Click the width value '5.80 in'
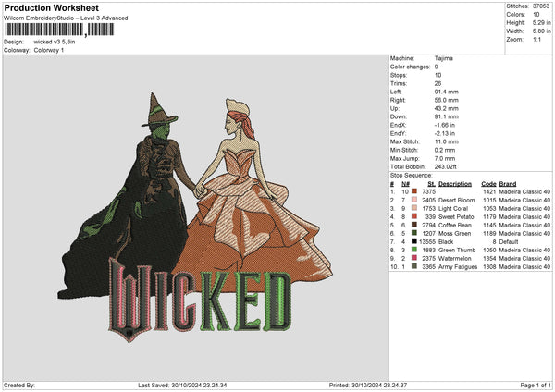Screen dimensions: 555x392 (x=542, y=31)
